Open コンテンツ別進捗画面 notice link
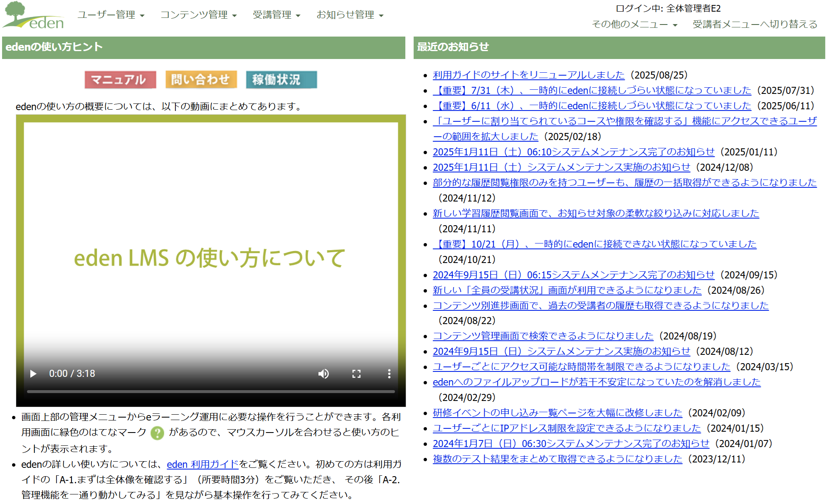 pyautogui.click(x=601, y=306)
